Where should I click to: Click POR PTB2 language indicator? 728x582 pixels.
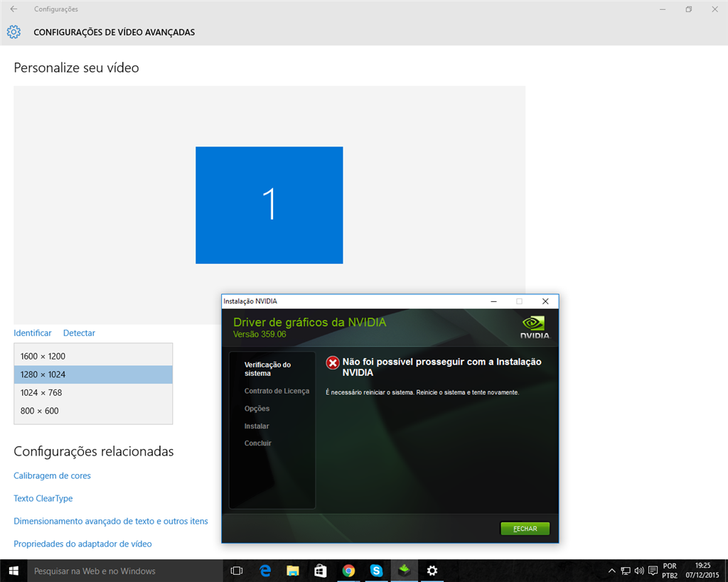point(670,571)
